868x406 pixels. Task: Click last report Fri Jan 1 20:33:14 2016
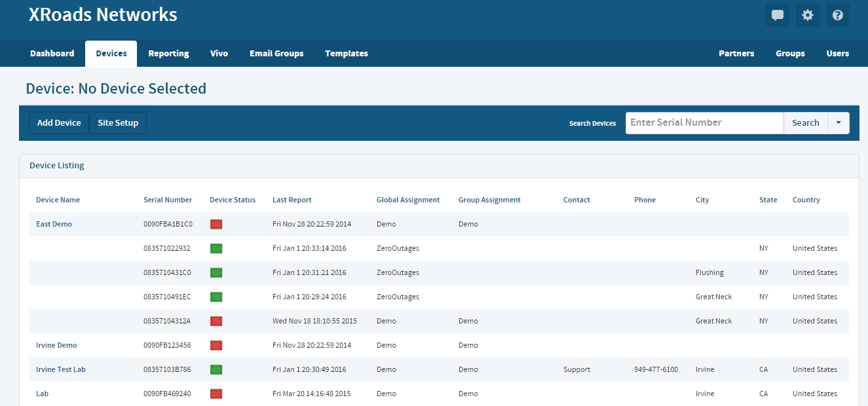click(x=309, y=248)
